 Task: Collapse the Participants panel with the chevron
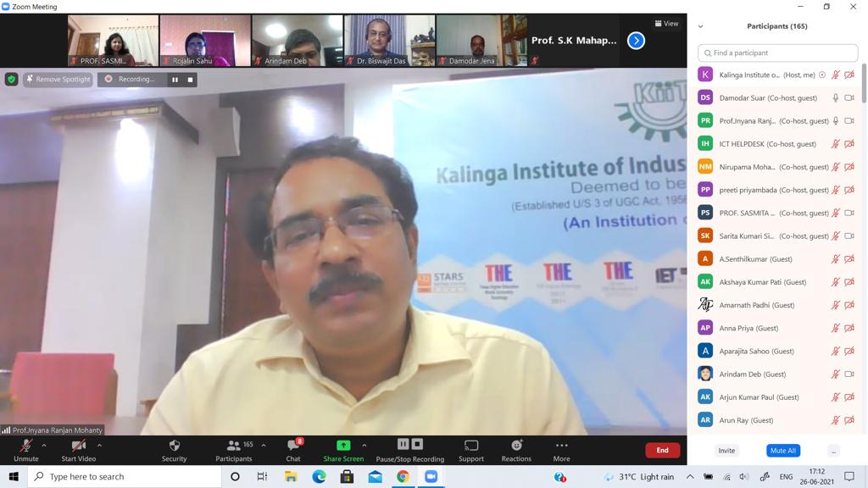[700, 26]
